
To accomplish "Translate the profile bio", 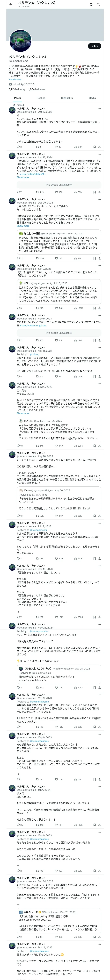I will (x=15, y=80).
